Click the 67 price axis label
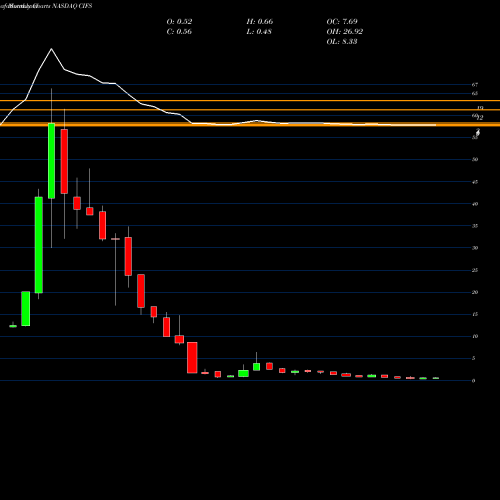500x500 pixels. tap(475, 85)
